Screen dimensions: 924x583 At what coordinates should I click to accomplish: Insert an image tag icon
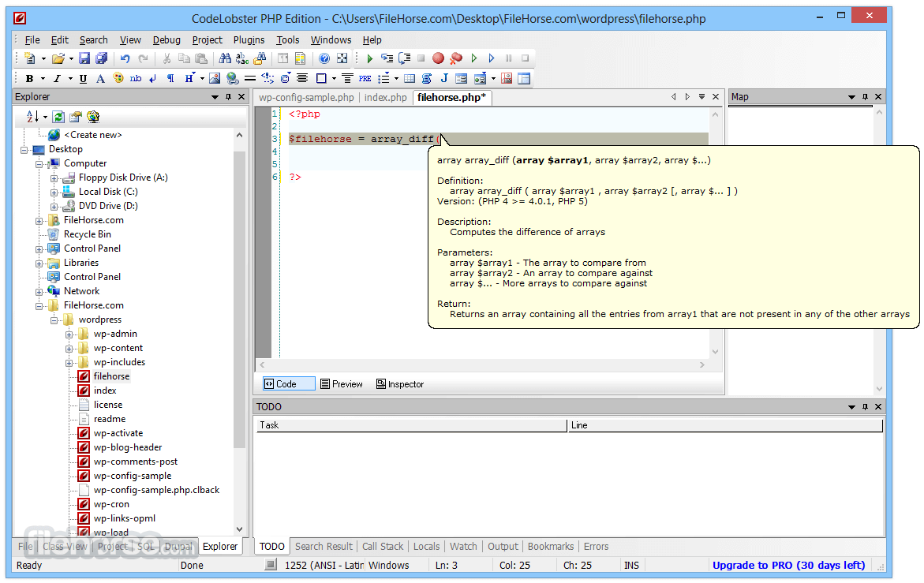[x=215, y=78]
